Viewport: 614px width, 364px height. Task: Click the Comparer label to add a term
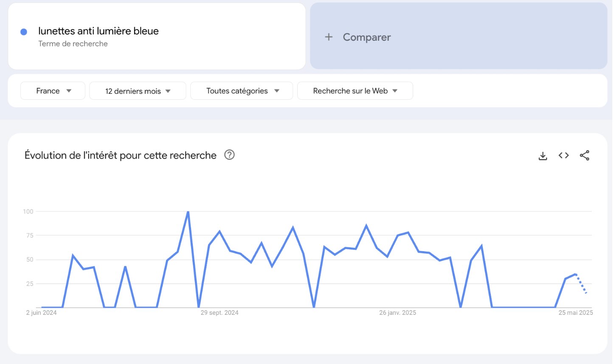(x=366, y=37)
